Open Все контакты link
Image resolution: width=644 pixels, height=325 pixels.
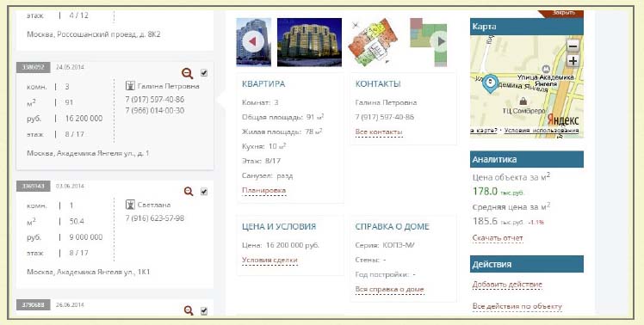click(x=379, y=132)
